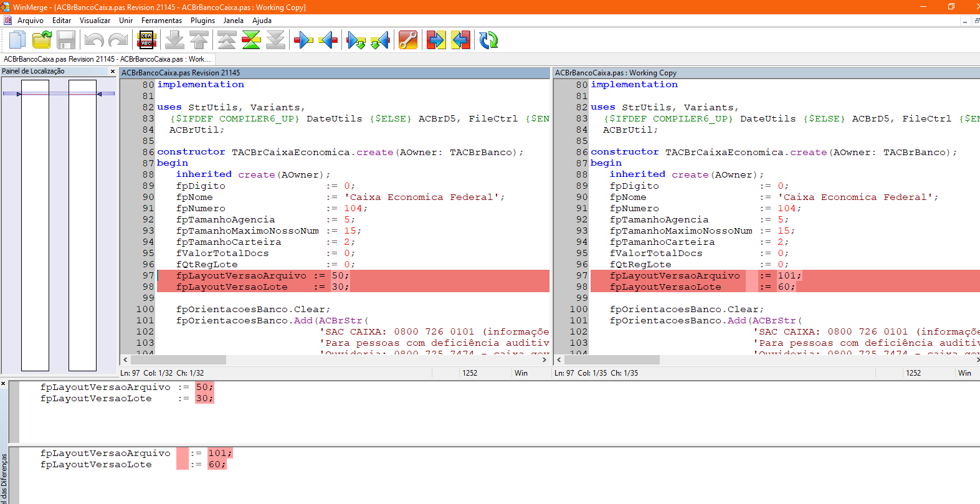Click the 'Painel de Localização' pane title
The width and height of the screenshot is (980, 504).
coord(33,72)
